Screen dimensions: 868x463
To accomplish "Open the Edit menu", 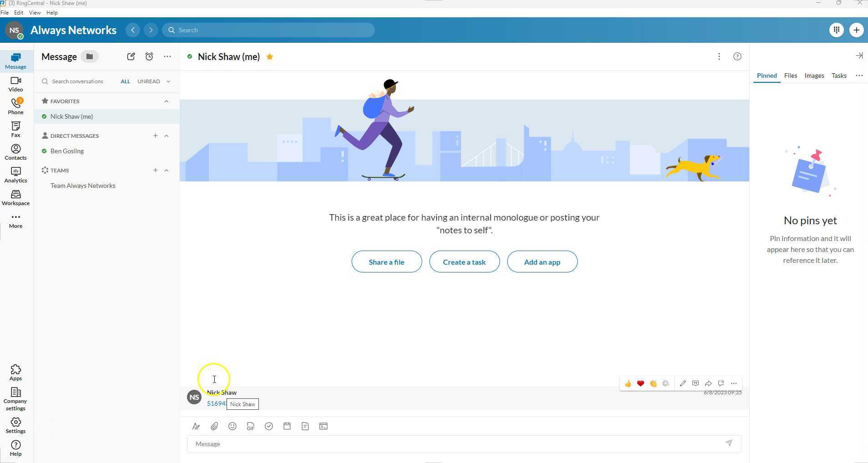I will click(19, 13).
